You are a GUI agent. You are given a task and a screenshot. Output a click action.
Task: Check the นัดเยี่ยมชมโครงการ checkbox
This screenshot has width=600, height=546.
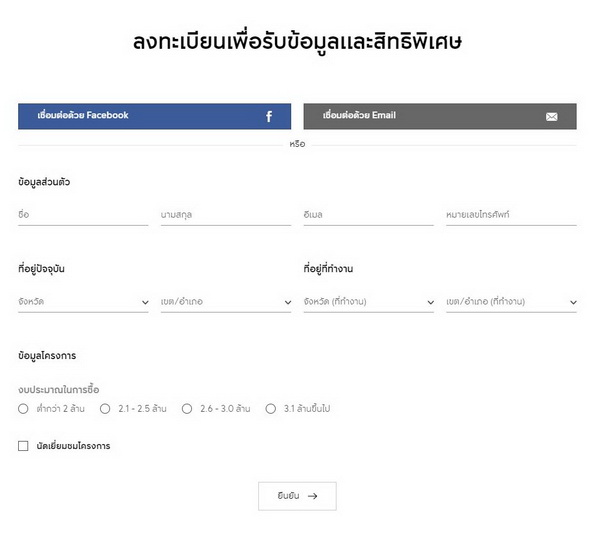[23, 446]
